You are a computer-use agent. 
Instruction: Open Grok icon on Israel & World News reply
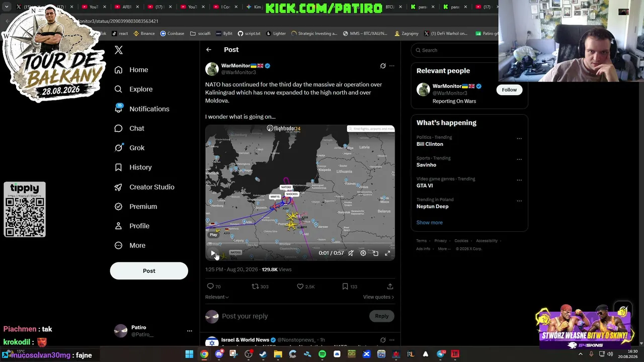(383, 340)
